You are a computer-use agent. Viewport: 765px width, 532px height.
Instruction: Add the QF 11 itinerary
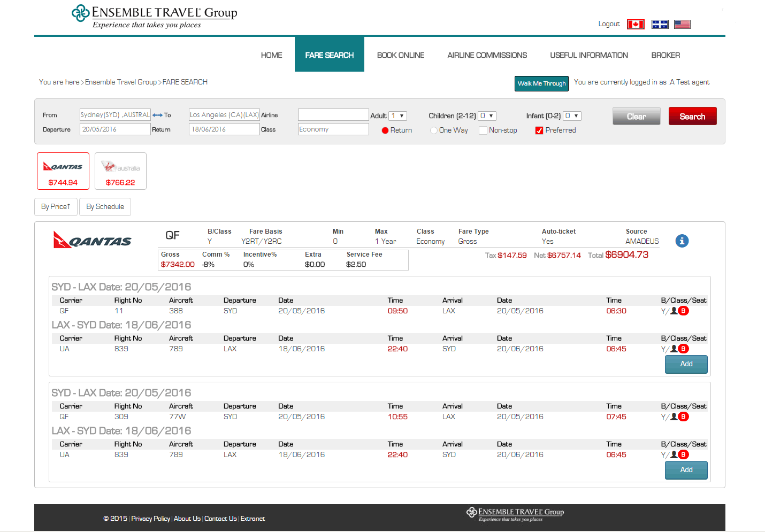(x=686, y=364)
